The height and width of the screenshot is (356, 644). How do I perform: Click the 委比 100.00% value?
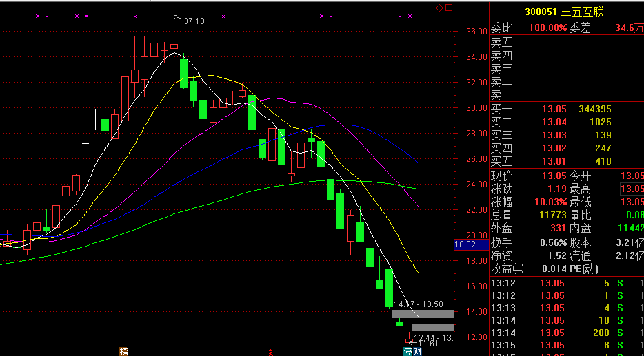coord(547,28)
